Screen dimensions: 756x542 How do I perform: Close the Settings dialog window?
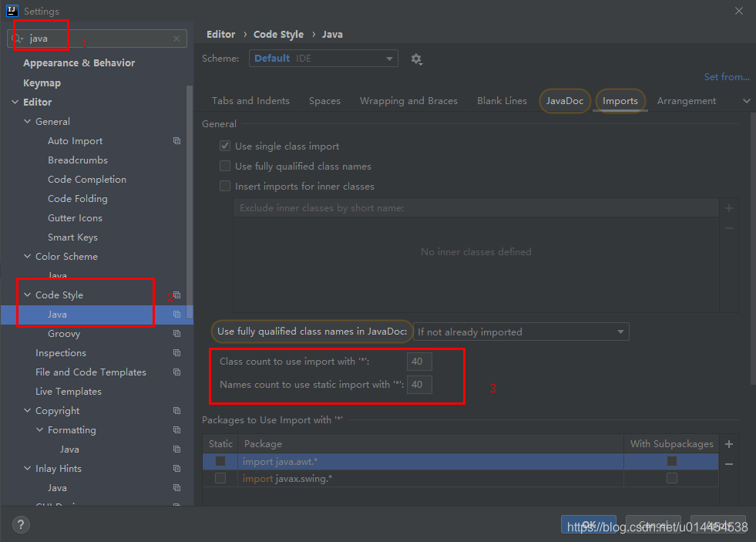pyautogui.click(x=738, y=11)
